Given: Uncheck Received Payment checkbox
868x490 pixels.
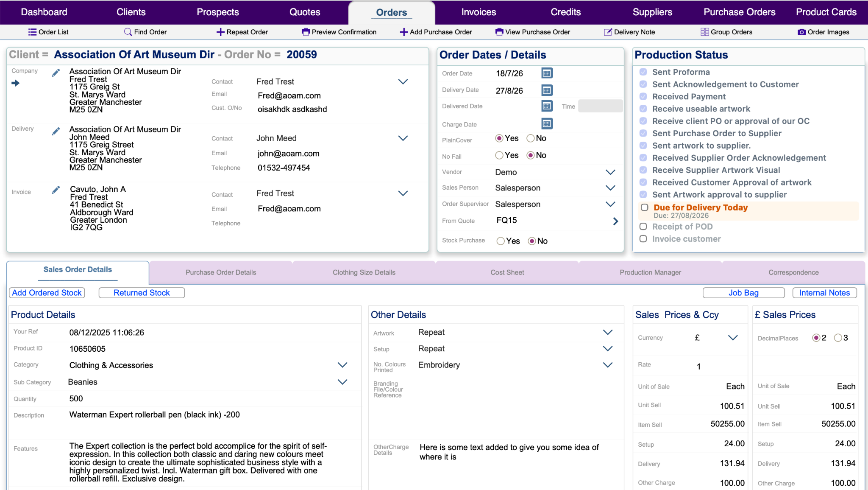Looking at the screenshot, I should click(643, 97).
